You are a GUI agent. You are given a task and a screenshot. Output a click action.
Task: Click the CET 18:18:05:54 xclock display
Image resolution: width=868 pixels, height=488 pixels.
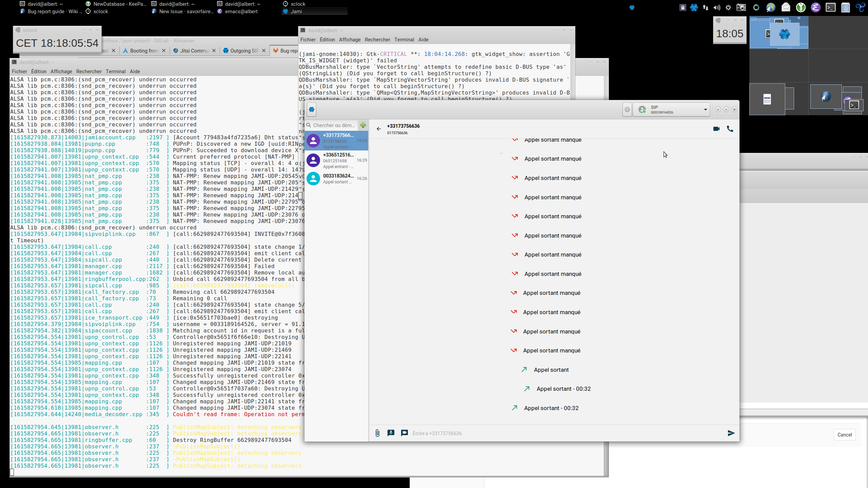(57, 43)
